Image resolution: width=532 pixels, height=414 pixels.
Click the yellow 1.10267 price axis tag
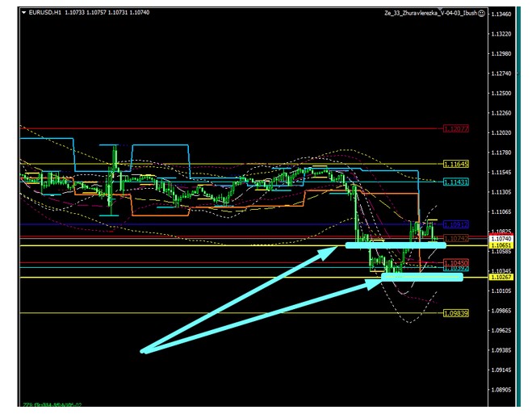click(504, 277)
